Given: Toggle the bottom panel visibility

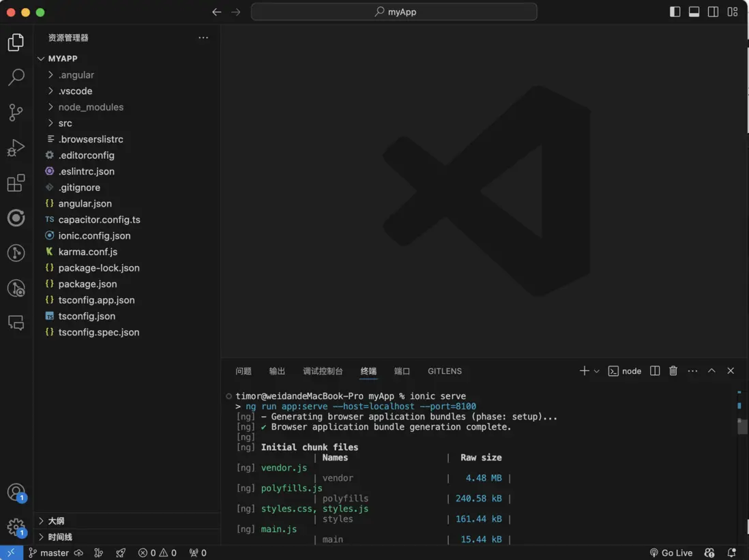Looking at the screenshot, I should click(694, 12).
